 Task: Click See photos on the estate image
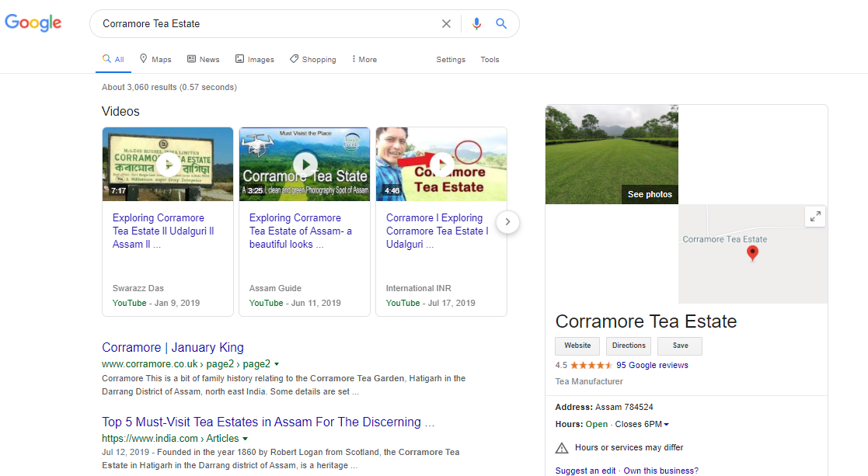[650, 194]
